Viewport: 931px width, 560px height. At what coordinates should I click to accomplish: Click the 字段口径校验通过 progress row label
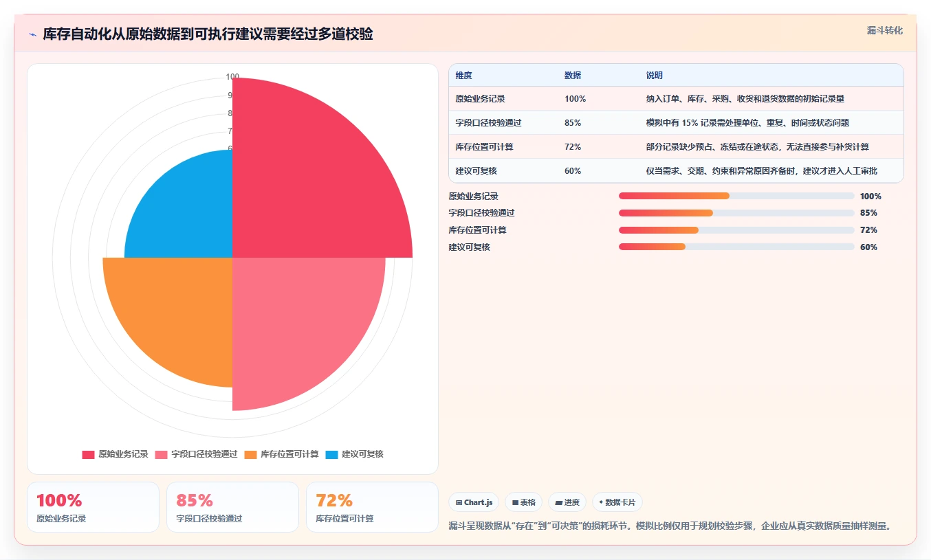[x=481, y=213]
